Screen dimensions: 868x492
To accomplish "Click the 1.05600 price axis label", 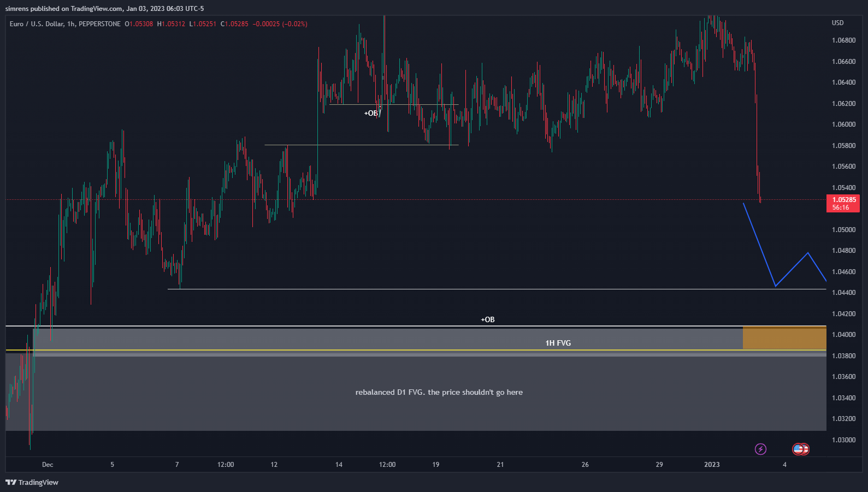I will pyautogui.click(x=843, y=167).
